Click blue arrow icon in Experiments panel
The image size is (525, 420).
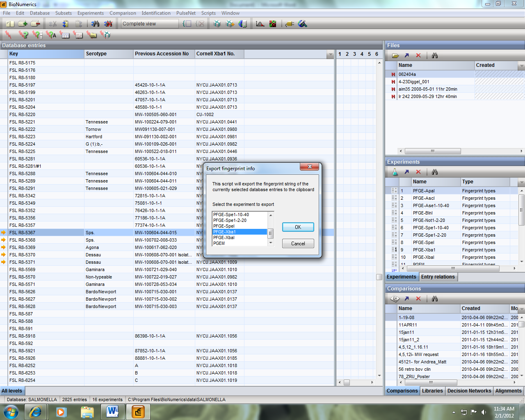(x=406, y=172)
